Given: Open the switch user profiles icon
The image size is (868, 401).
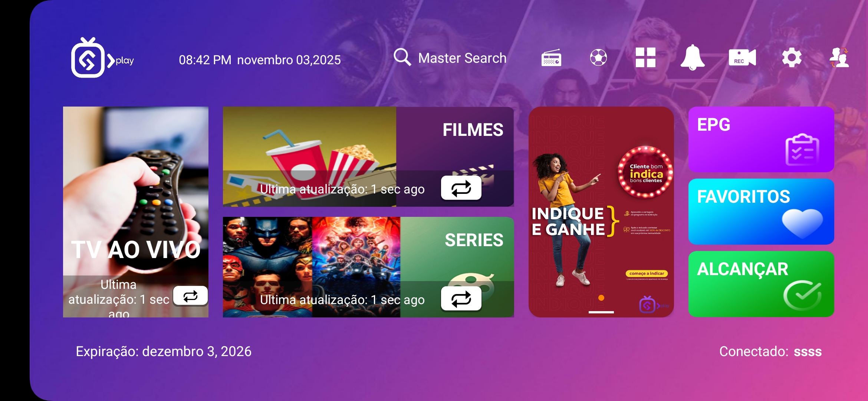Looking at the screenshot, I should [839, 58].
